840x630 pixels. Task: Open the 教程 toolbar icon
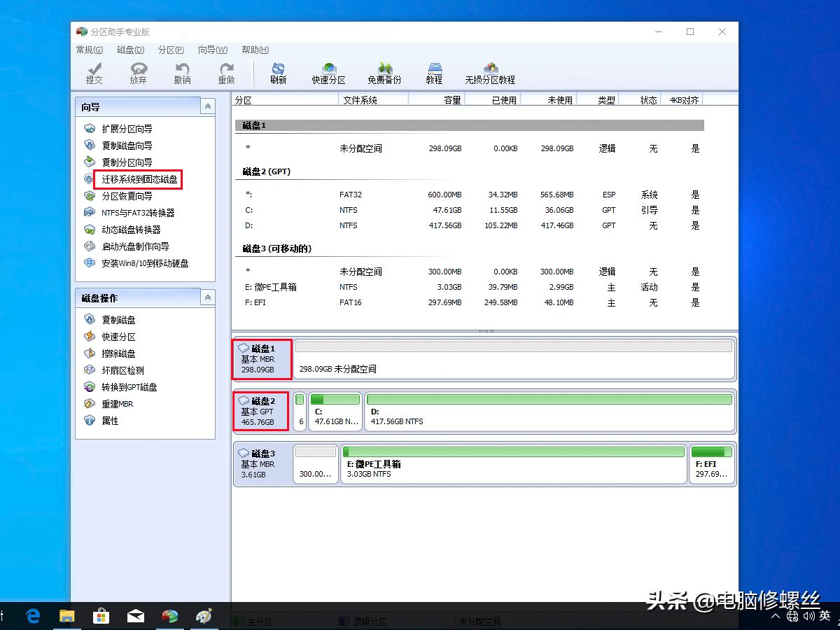point(434,73)
